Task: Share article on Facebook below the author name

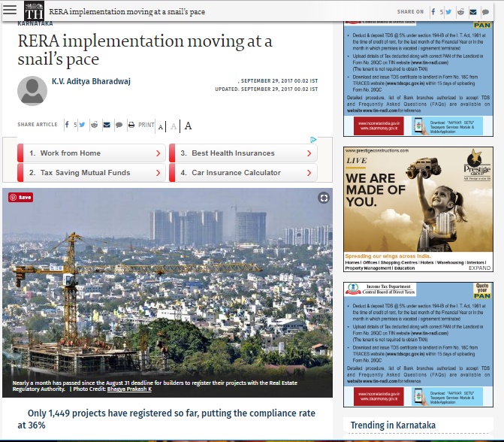Action: click(67, 125)
